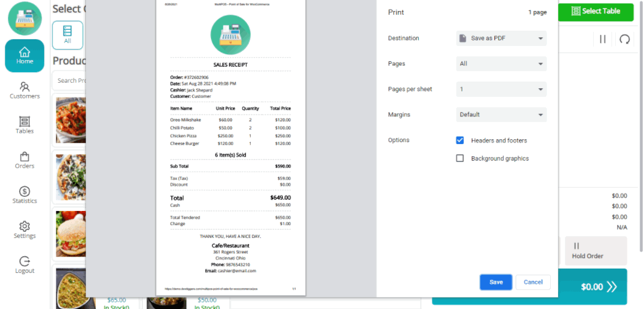Screen dimensions: 644x309
Task: Click the '$65.00' product price
Action: [117, 300]
